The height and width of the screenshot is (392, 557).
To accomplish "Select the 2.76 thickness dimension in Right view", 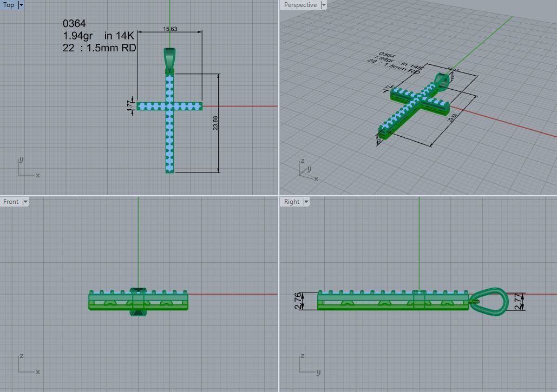I will (x=299, y=301).
